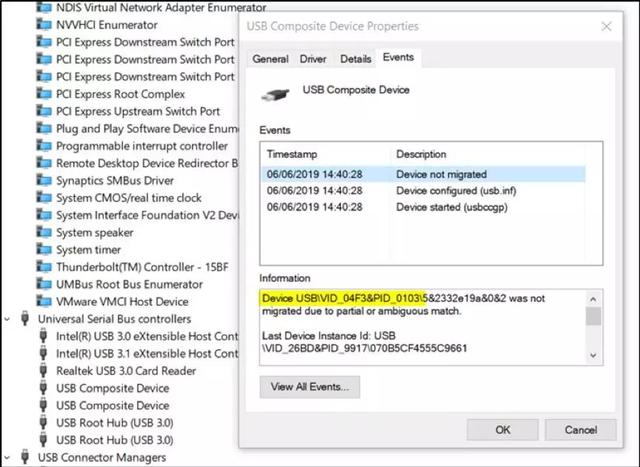Select the first PCI Express Downstream Switch Port
This screenshot has width=640, height=467.
145,42
